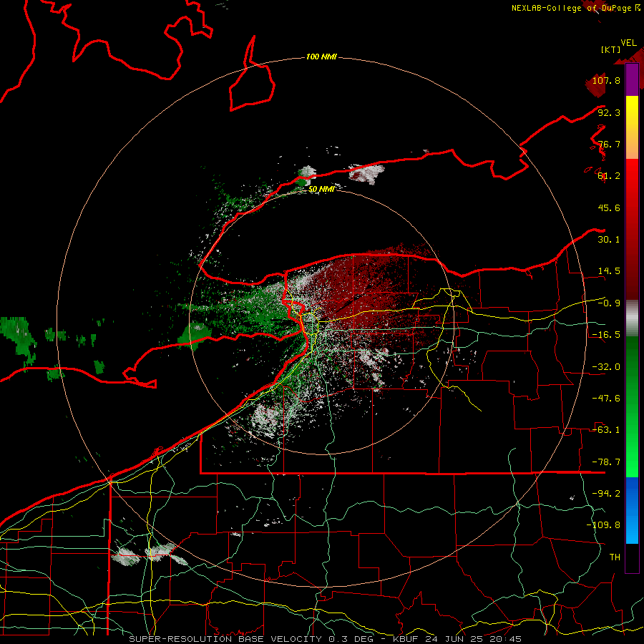Click the 14.5 velocity scale value
The height and width of the screenshot is (644, 644).
tap(609, 270)
